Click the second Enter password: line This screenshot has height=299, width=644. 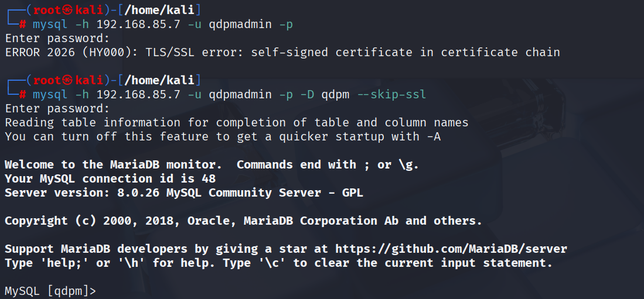pyautogui.click(x=57, y=108)
